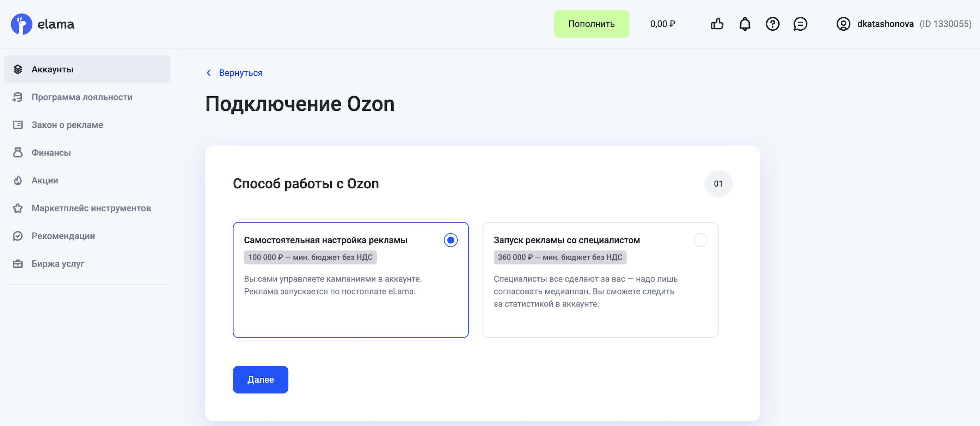Click account ID 1330055 text

point(945,24)
